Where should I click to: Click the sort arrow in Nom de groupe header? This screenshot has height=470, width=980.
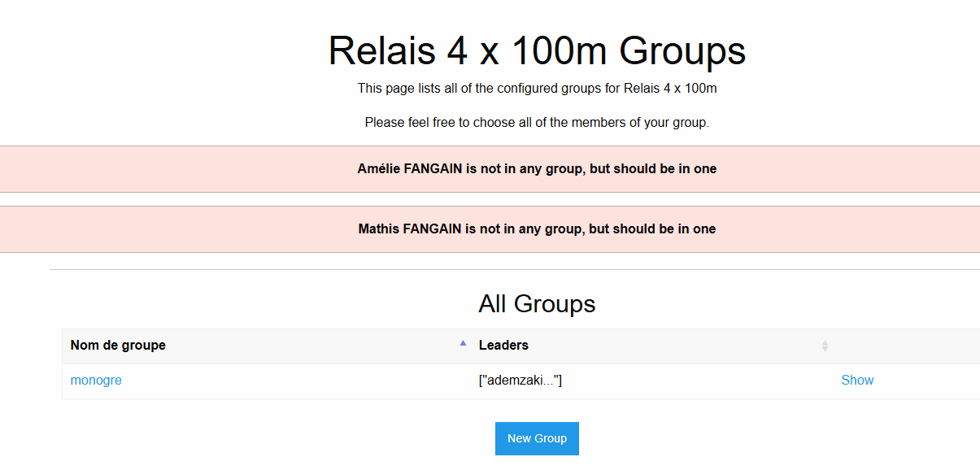click(x=463, y=344)
